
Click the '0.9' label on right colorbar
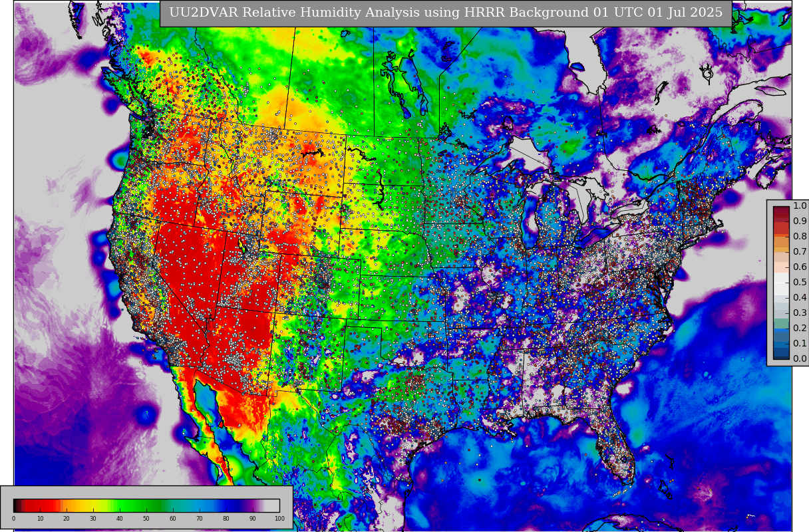point(800,221)
